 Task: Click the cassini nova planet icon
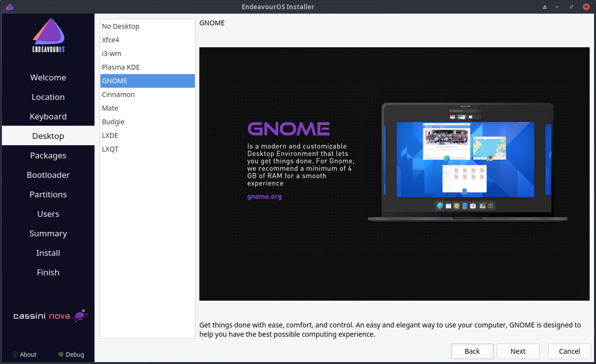80,316
